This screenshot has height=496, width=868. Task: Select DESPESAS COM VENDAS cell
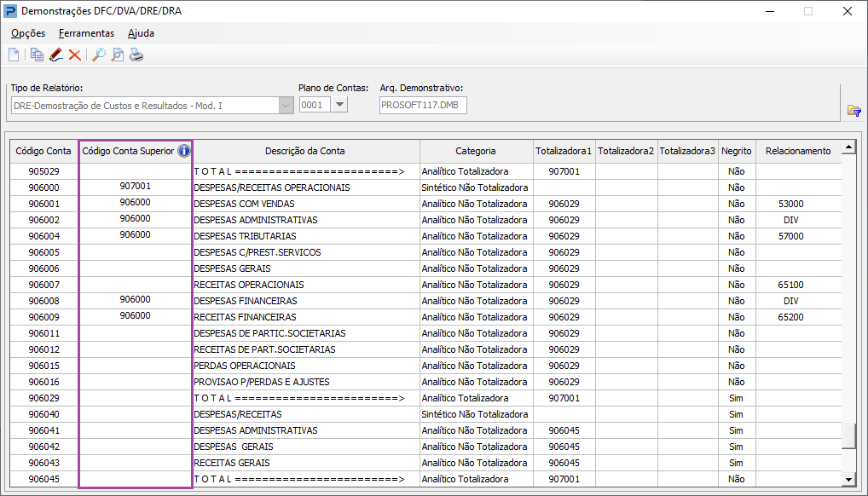click(x=306, y=204)
